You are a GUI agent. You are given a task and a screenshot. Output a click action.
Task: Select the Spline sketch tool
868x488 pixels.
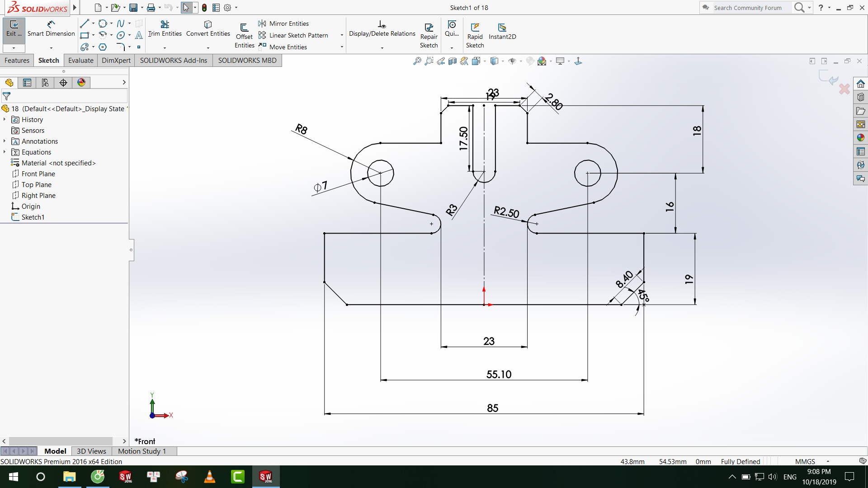coord(121,23)
